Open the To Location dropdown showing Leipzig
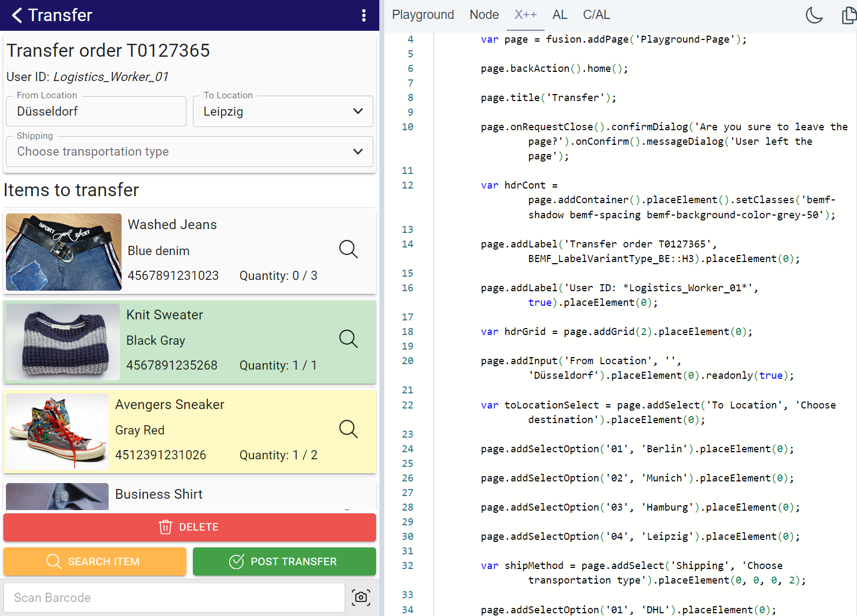 click(283, 111)
